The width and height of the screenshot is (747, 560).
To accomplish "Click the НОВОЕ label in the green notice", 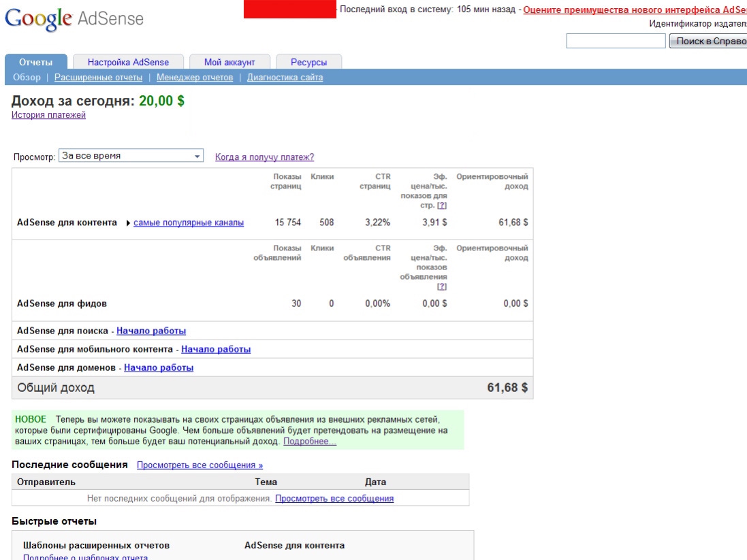I will [x=31, y=419].
